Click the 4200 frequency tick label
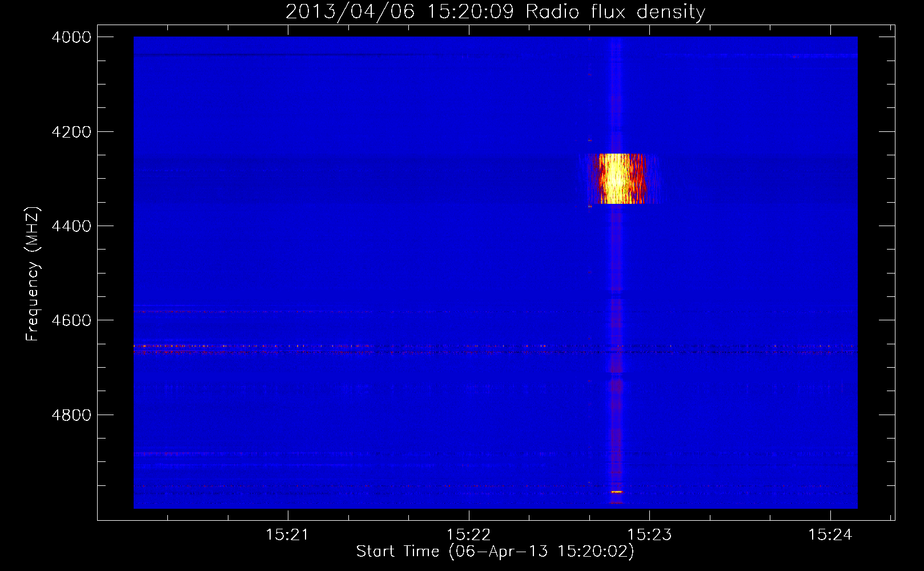 point(71,132)
